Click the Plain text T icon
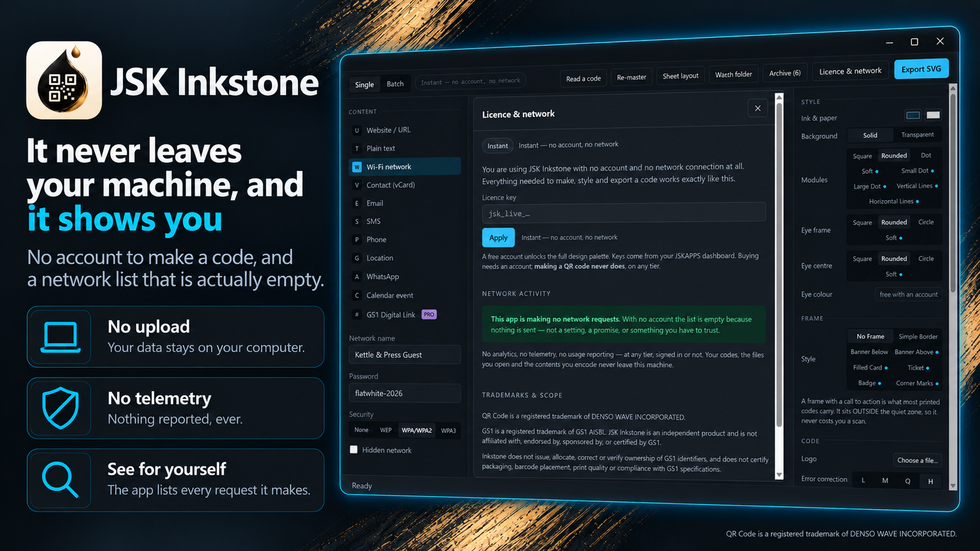 click(x=357, y=149)
